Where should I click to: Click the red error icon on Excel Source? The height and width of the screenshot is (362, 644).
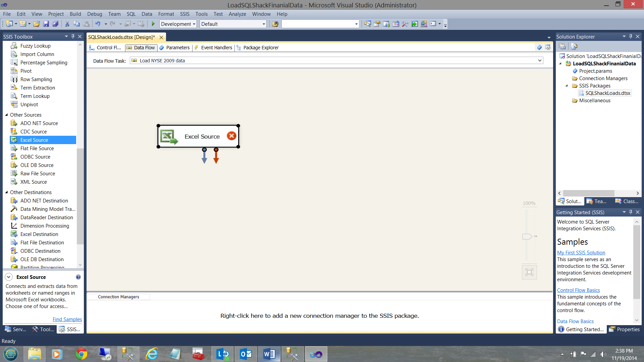231,136
